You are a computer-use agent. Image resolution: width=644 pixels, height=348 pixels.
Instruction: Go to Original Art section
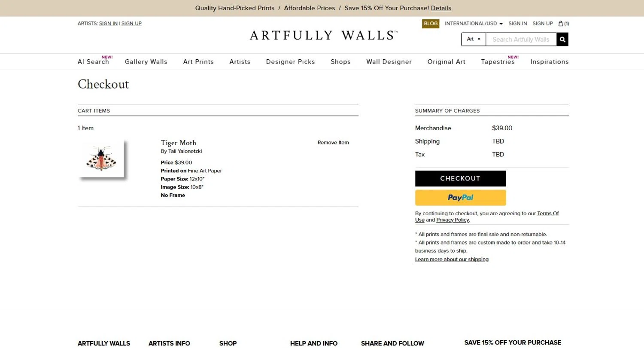pos(447,62)
